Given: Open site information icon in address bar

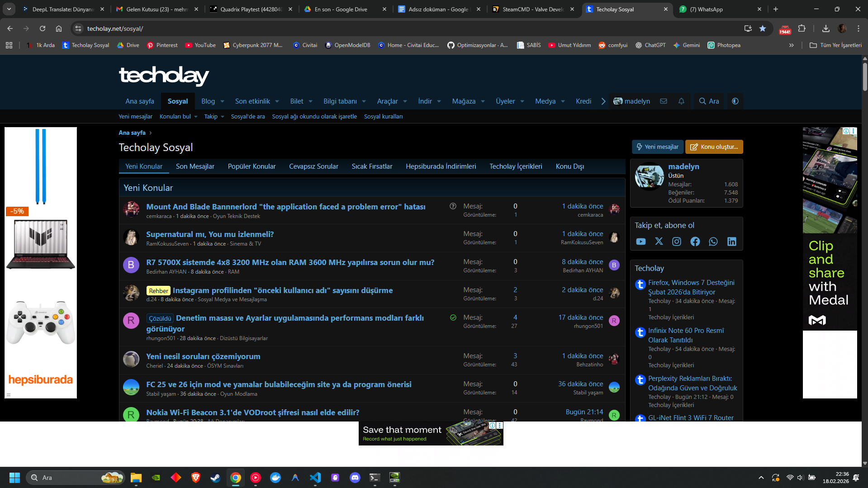Looking at the screenshot, I should 78,28.
